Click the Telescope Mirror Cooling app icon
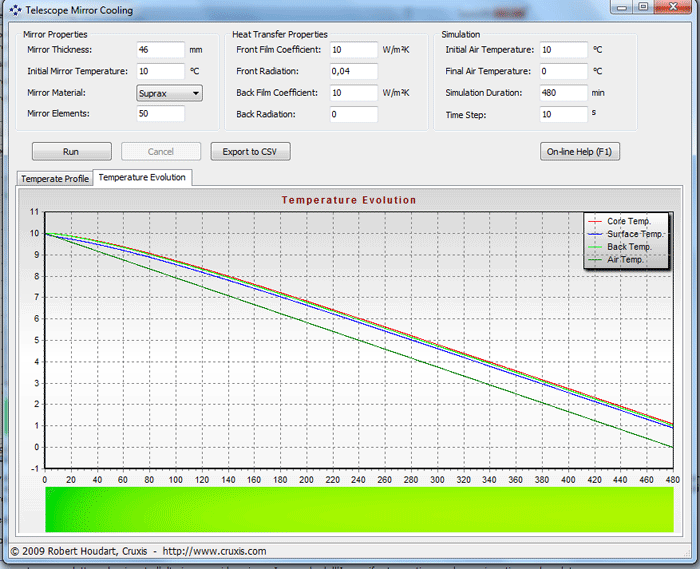The image size is (700, 569). [x=15, y=10]
